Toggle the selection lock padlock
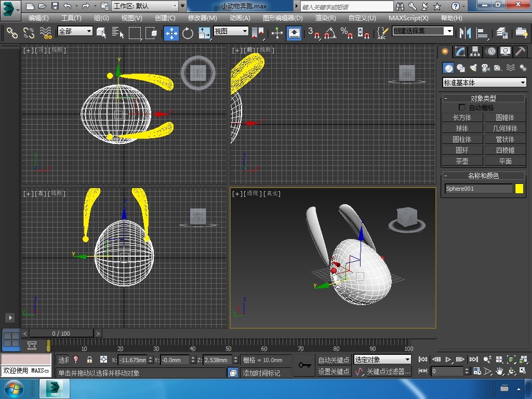Image resolution: width=532 pixels, height=399 pixels. pyautogui.click(x=89, y=360)
